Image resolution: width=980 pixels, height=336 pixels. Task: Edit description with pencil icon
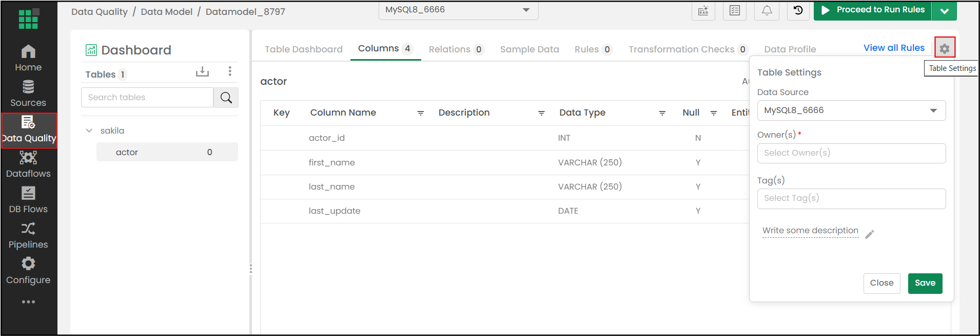(869, 234)
